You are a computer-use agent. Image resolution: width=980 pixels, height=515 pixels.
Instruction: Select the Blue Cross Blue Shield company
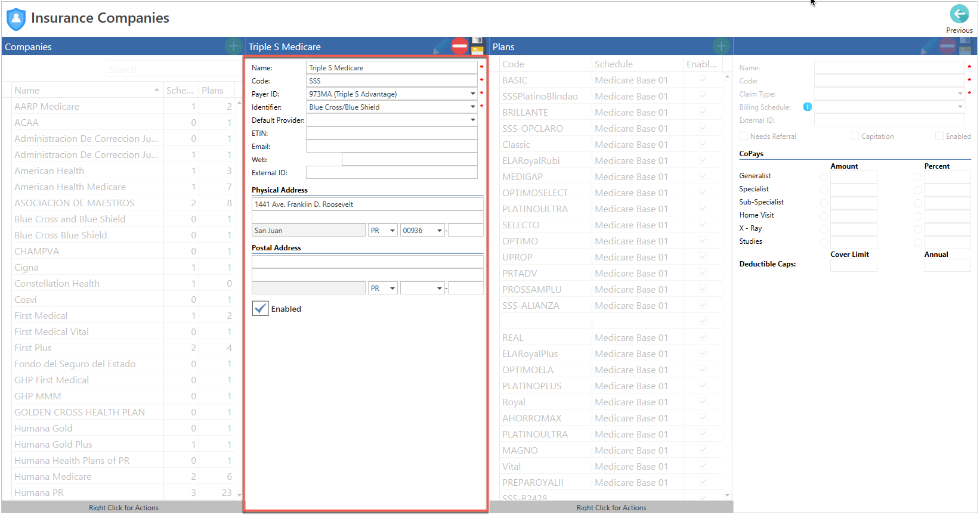(123, 235)
